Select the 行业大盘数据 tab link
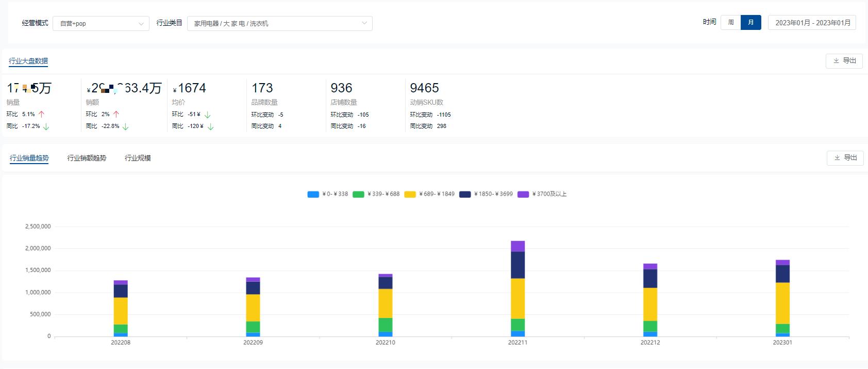 [28, 61]
